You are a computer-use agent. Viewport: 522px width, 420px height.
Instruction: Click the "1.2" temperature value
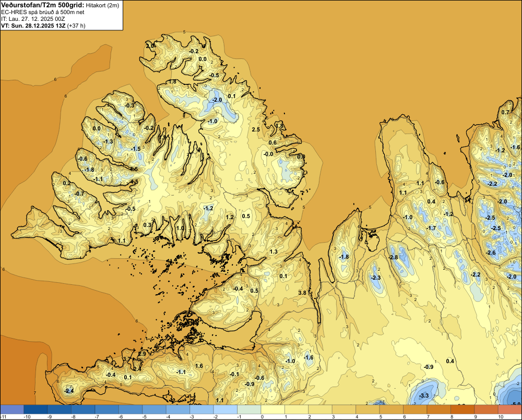(x=229, y=217)
